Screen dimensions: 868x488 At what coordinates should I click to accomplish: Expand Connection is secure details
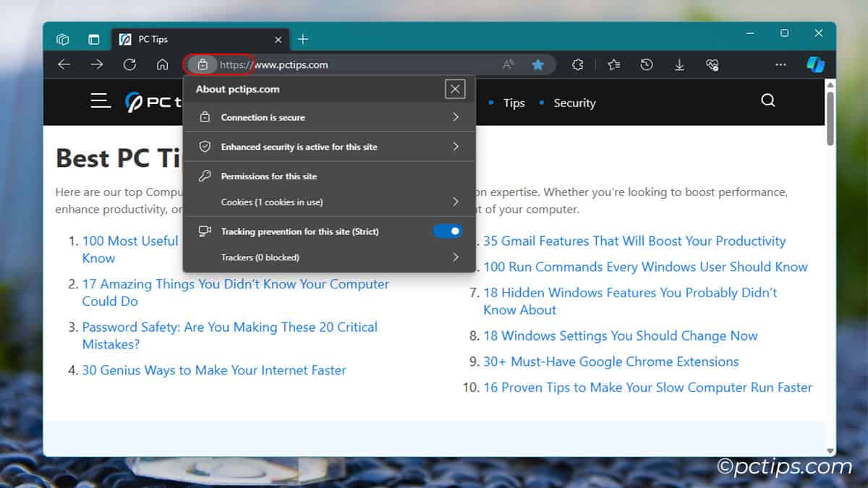point(329,117)
